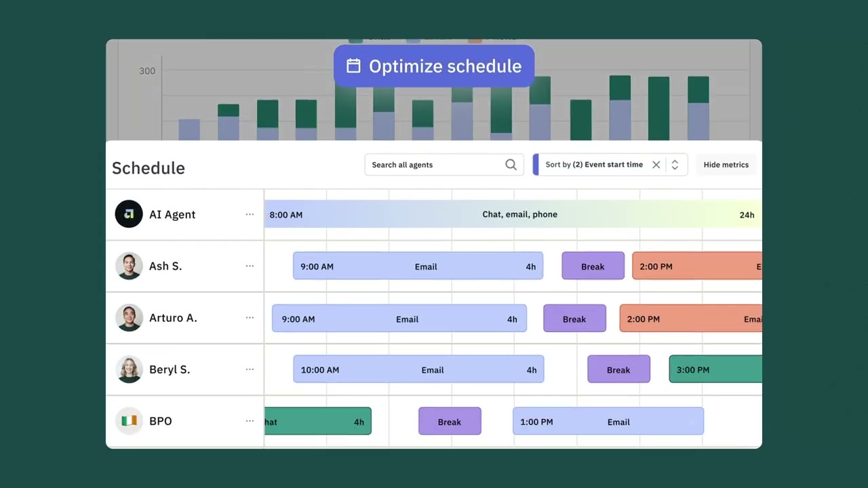Click the BPO name label
The width and height of the screenshot is (868, 488).
pos(160,421)
